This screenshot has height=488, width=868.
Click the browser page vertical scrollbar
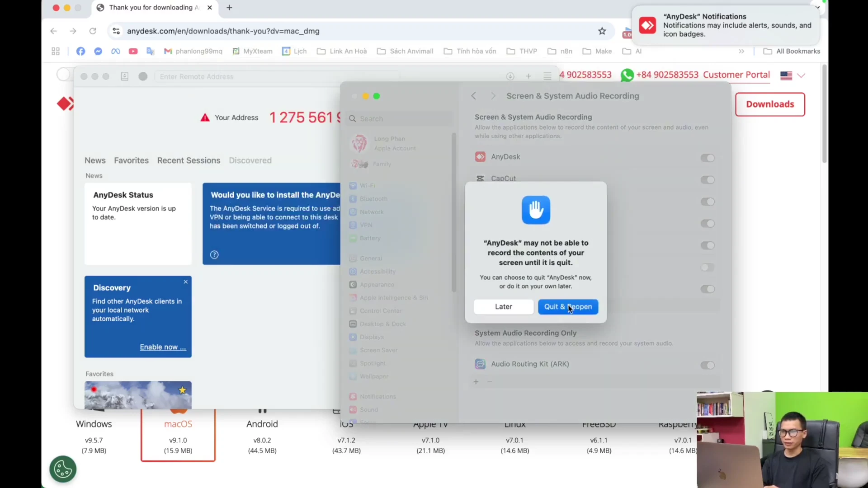point(825,114)
